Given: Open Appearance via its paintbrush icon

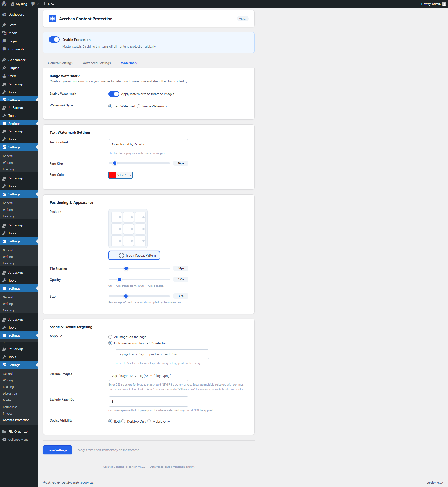Looking at the screenshot, I should 4,60.
